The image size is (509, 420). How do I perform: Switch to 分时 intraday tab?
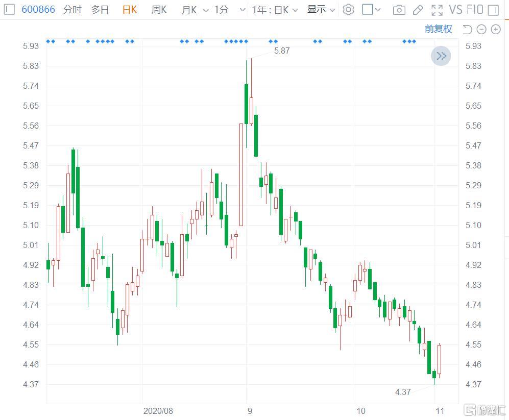click(72, 9)
